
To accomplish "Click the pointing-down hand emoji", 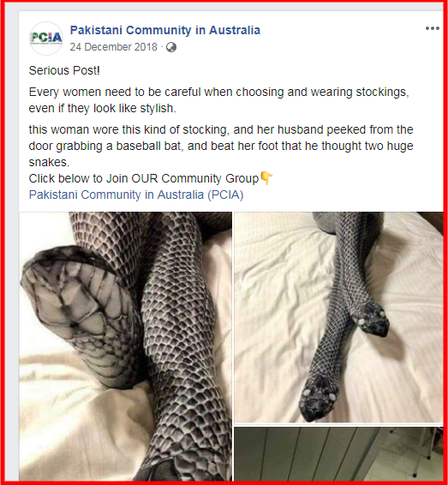I will pyautogui.click(x=266, y=178).
